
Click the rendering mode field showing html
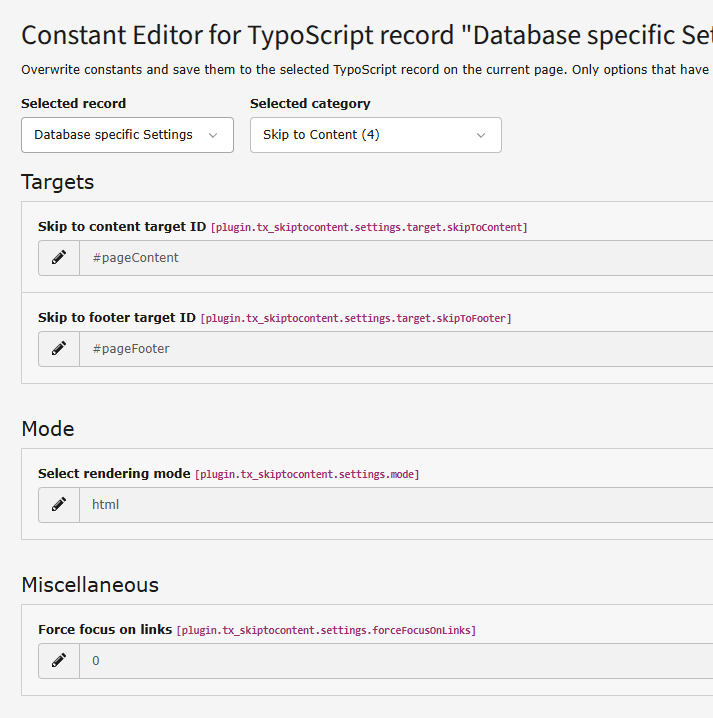point(396,505)
